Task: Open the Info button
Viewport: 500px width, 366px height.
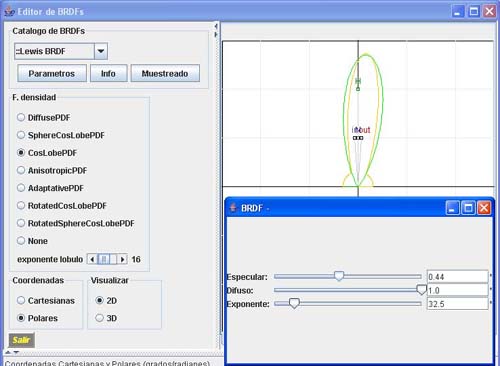Action: (x=108, y=73)
